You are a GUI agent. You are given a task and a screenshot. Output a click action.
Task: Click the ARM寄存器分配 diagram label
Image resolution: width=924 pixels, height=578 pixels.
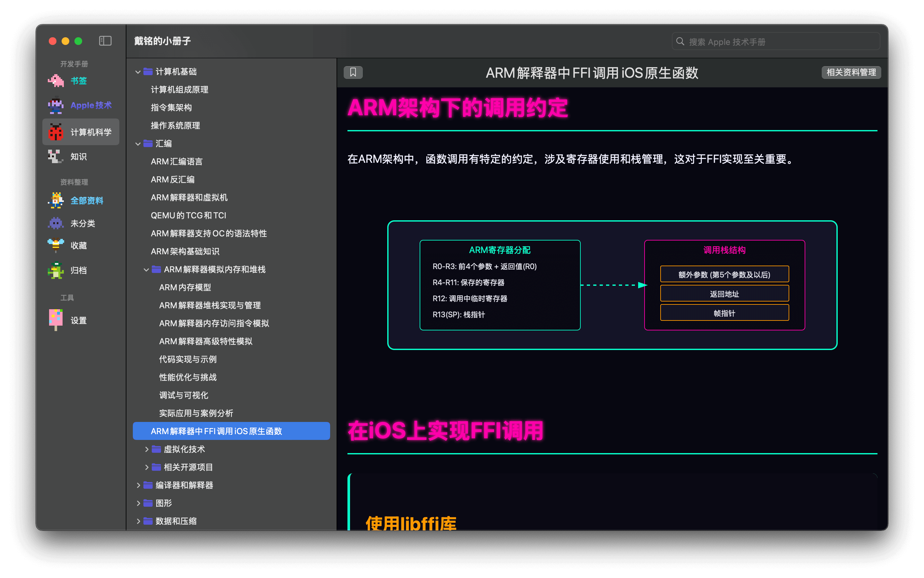point(500,250)
